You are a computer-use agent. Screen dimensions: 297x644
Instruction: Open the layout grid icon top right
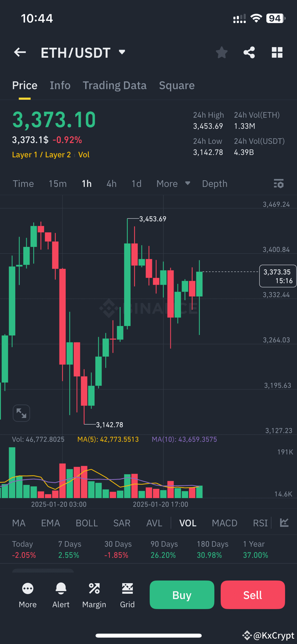[x=277, y=52]
